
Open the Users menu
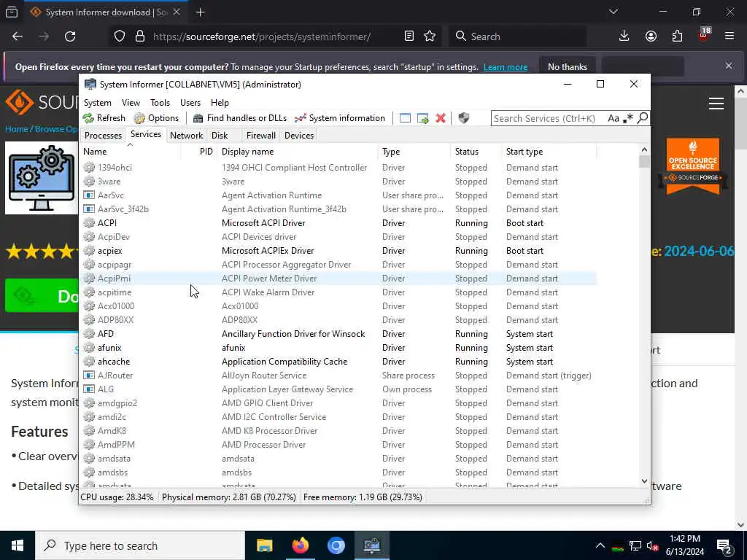[x=190, y=102]
